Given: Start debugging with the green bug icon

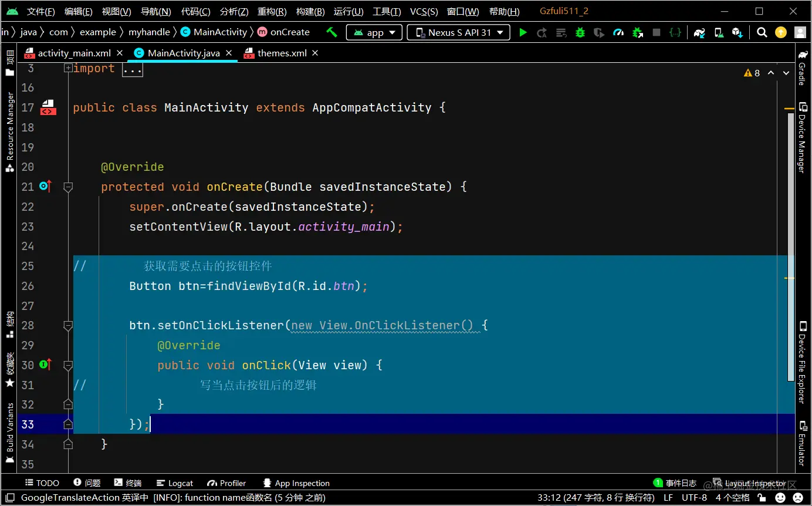Looking at the screenshot, I should coord(580,32).
